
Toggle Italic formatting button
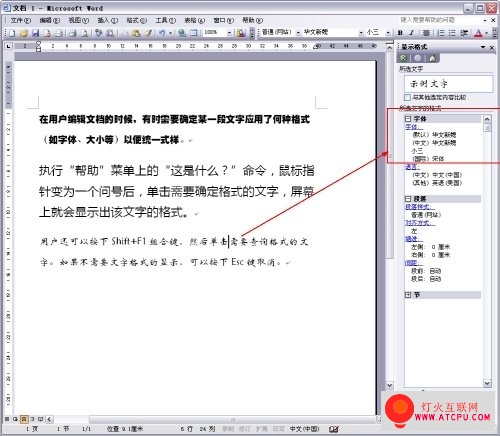[x=412, y=33]
